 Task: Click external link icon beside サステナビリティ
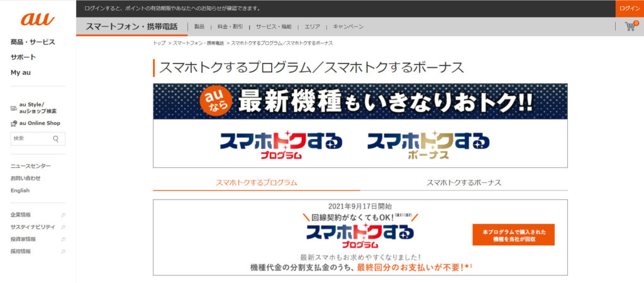[63, 227]
